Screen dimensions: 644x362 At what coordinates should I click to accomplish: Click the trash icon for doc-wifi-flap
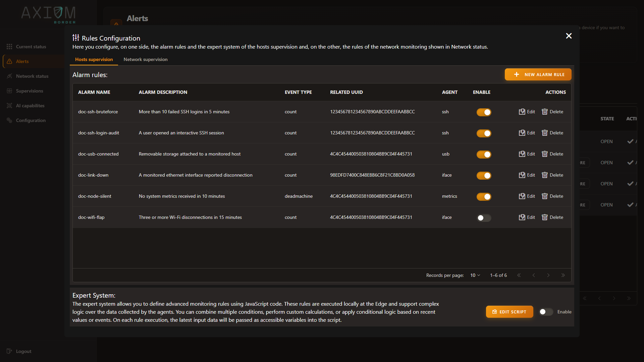[x=545, y=217]
